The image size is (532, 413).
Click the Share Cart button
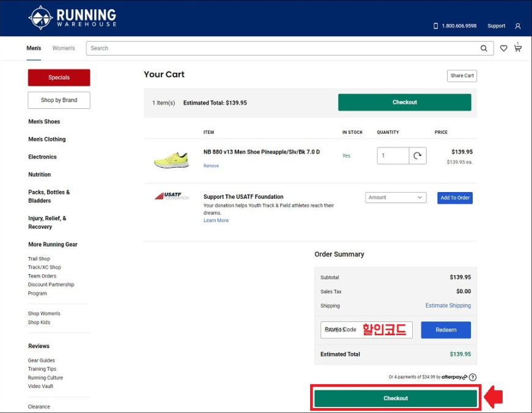coord(462,76)
